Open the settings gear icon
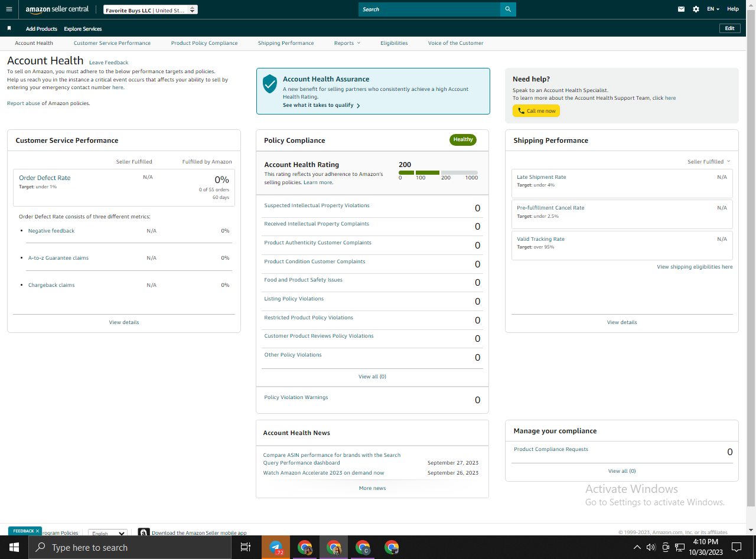Image resolution: width=756 pixels, height=559 pixels. pyautogui.click(x=696, y=9)
